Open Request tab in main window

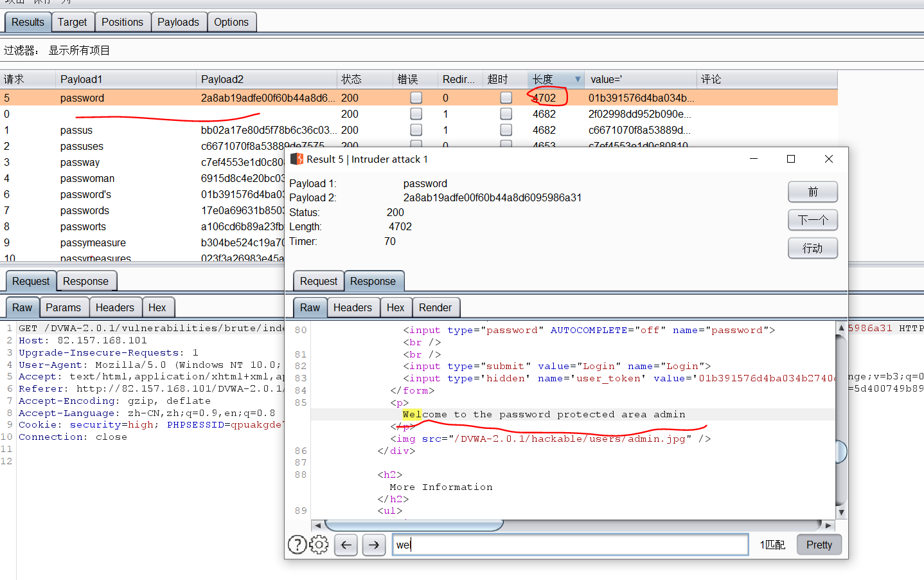coord(30,281)
